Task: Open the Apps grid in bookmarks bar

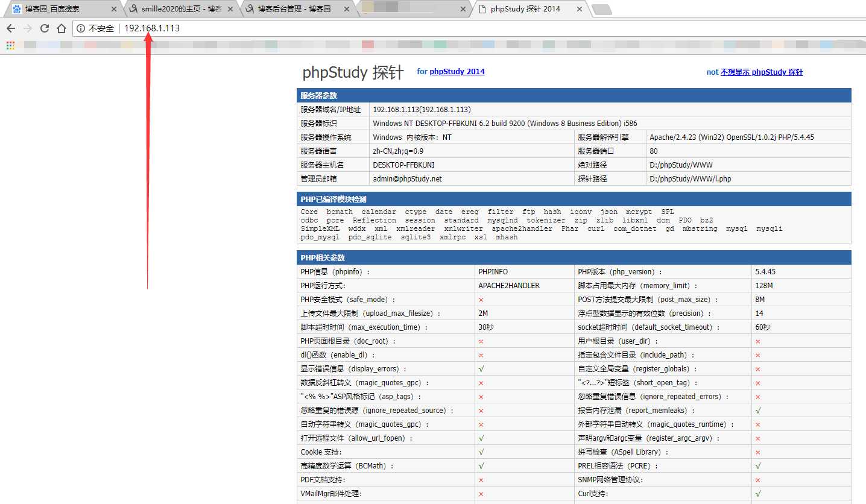Action: click(x=10, y=45)
